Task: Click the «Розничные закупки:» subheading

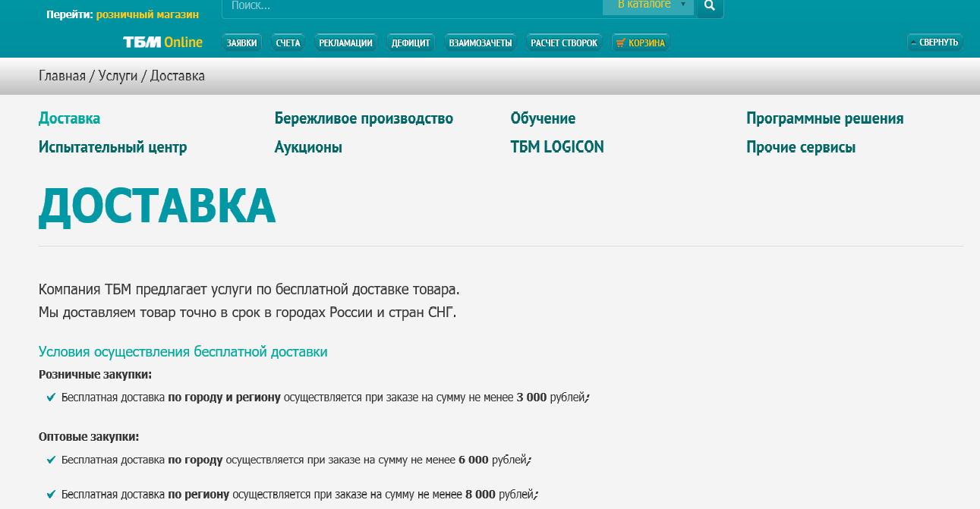Action: coord(95,375)
